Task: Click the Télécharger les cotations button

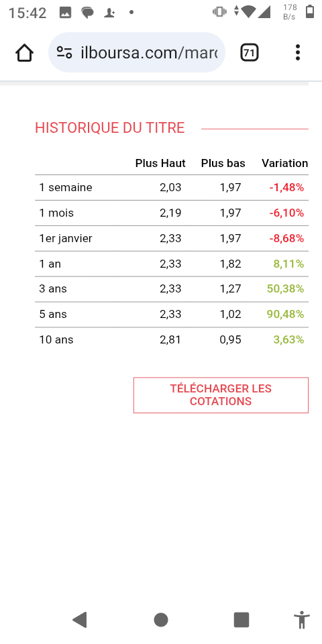Action: [221, 395]
